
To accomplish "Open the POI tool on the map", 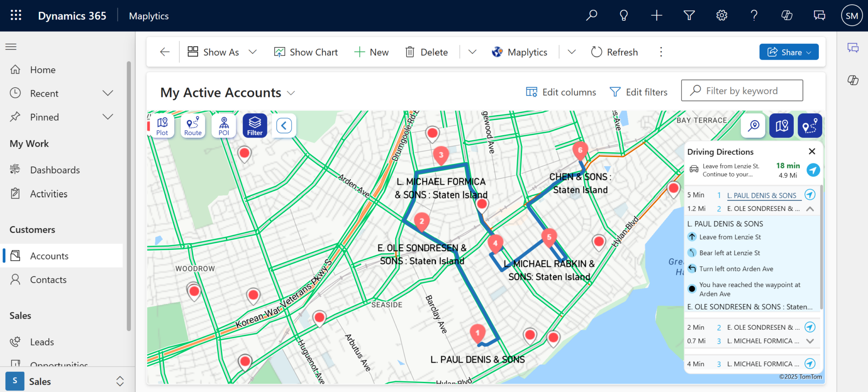I will (224, 126).
